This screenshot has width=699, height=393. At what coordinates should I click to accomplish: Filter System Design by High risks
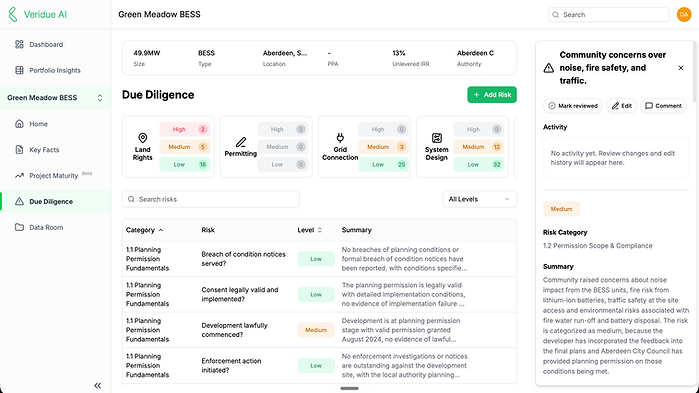[x=479, y=129]
